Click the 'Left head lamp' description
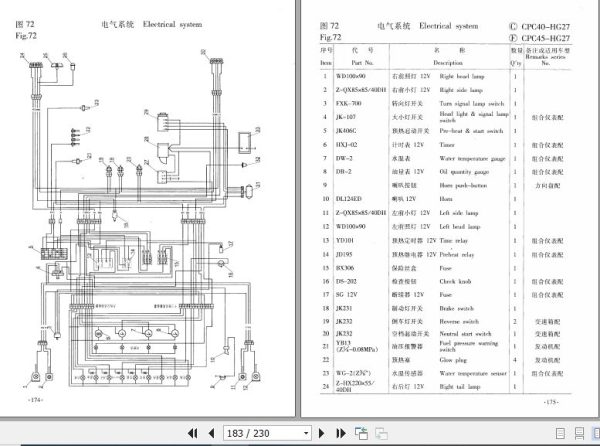The height and width of the screenshot is (446, 600). click(459, 227)
